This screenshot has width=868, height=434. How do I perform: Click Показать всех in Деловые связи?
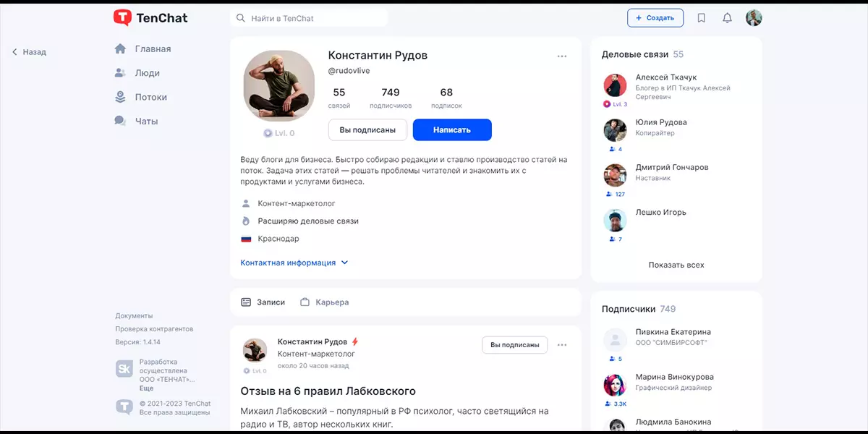[x=676, y=265]
